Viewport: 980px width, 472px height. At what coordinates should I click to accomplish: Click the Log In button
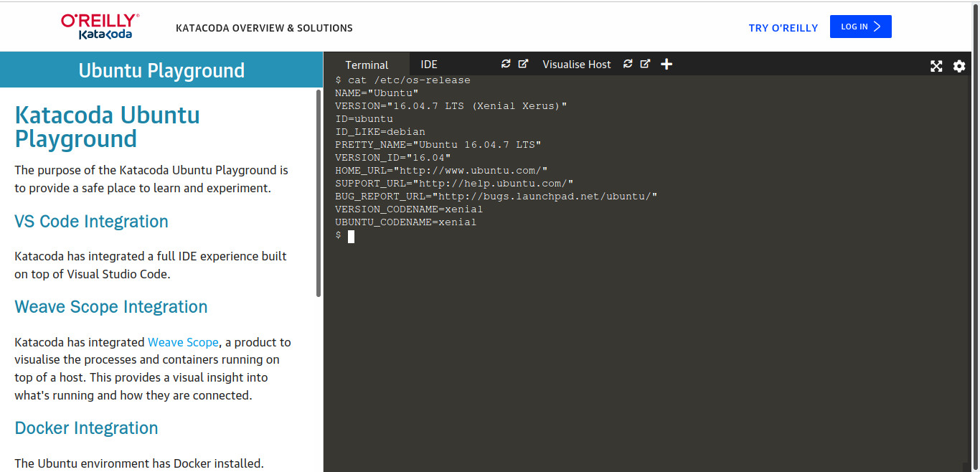[x=861, y=27]
